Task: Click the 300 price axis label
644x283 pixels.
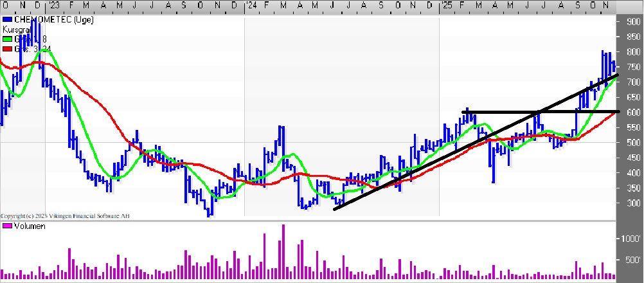Action: pos(632,203)
